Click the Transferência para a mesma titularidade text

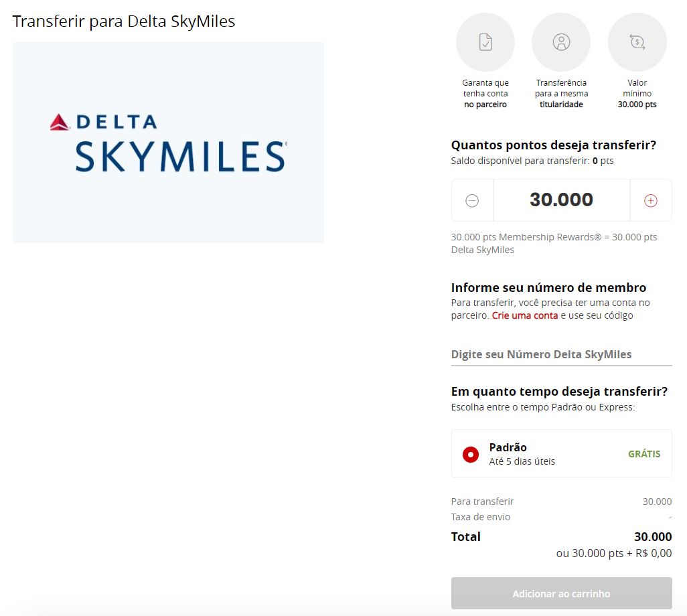[x=561, y=93]
